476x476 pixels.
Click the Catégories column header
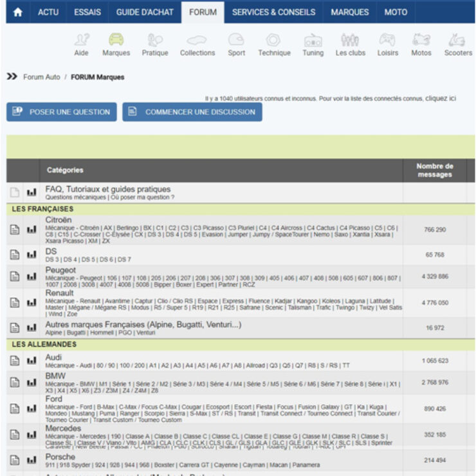click(x=65, y=170)
